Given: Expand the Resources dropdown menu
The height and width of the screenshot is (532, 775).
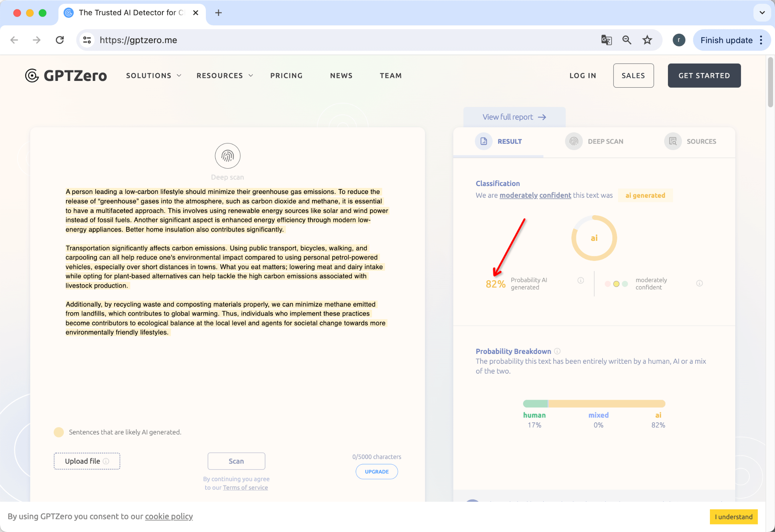Looking at the screenshot, I should click(x=225, y=76).
